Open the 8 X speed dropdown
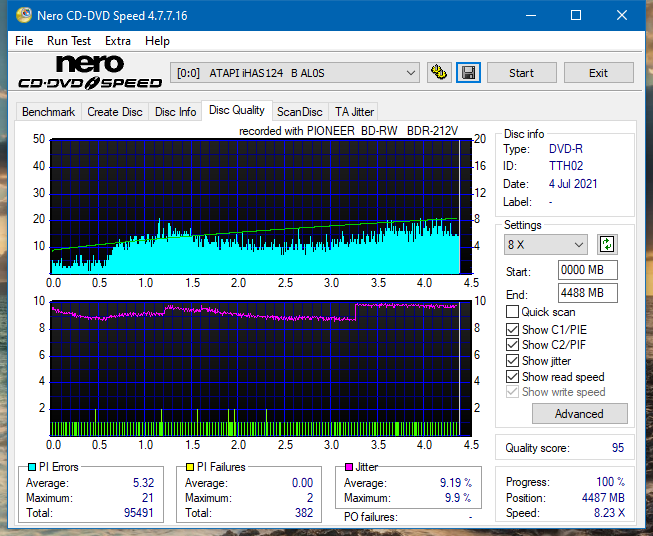Screen dimensions: 653x536 (546, 244)
